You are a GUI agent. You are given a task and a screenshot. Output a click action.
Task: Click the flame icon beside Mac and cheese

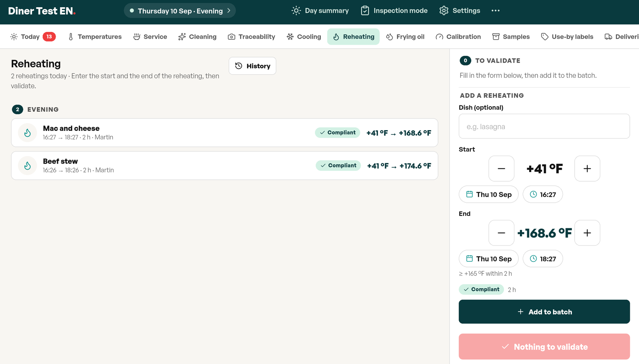pos(28,133)
